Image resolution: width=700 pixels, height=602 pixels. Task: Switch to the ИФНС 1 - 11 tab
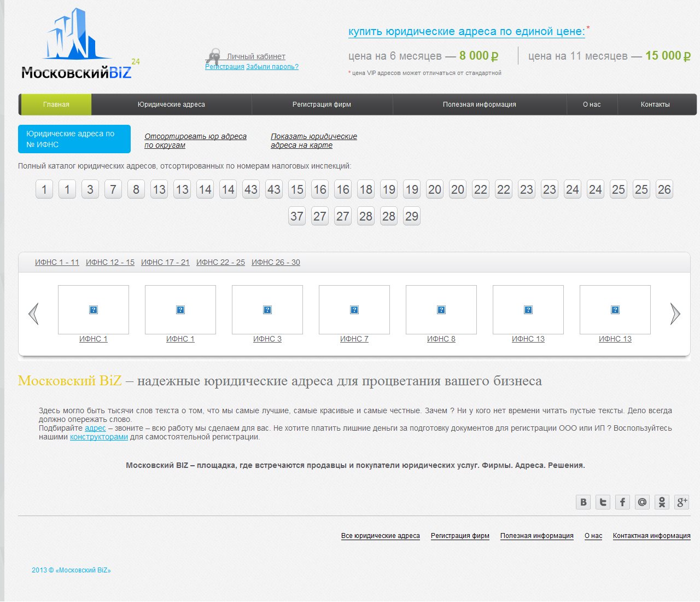57,262
